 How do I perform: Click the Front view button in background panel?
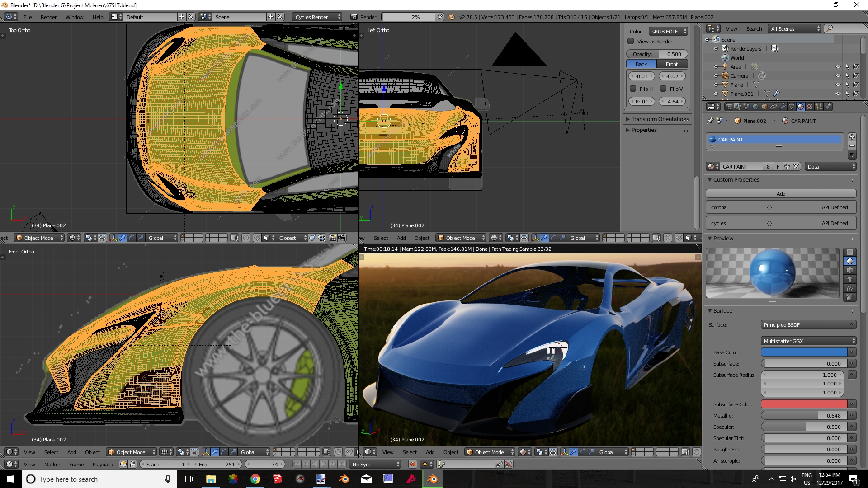click(x=672, y=63)
